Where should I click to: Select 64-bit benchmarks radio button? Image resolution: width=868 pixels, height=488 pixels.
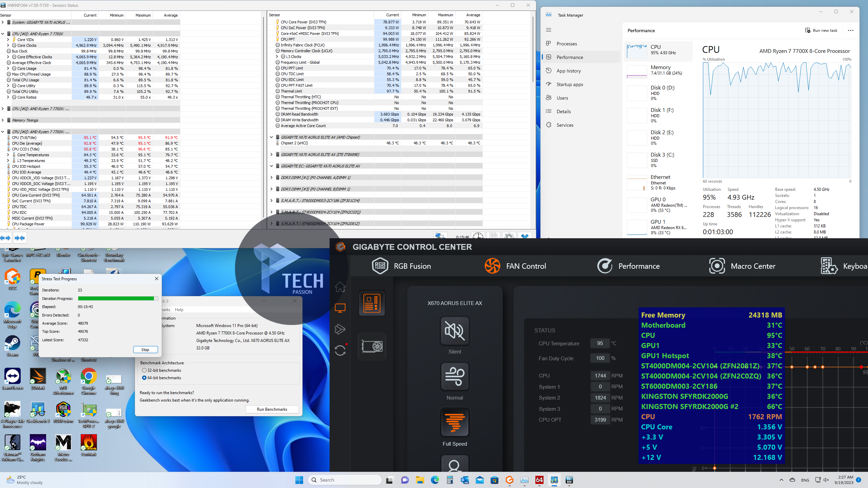click(x=144, y=378)
